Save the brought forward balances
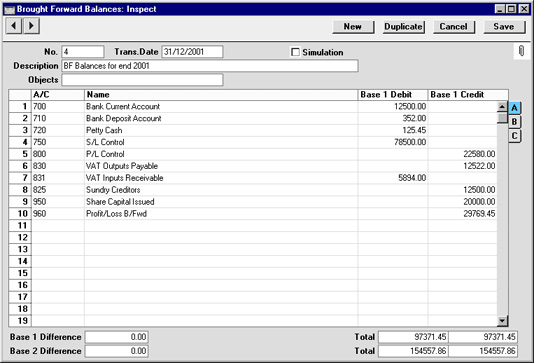The width and height of the screenshot is (534, 363). (504, 27)
